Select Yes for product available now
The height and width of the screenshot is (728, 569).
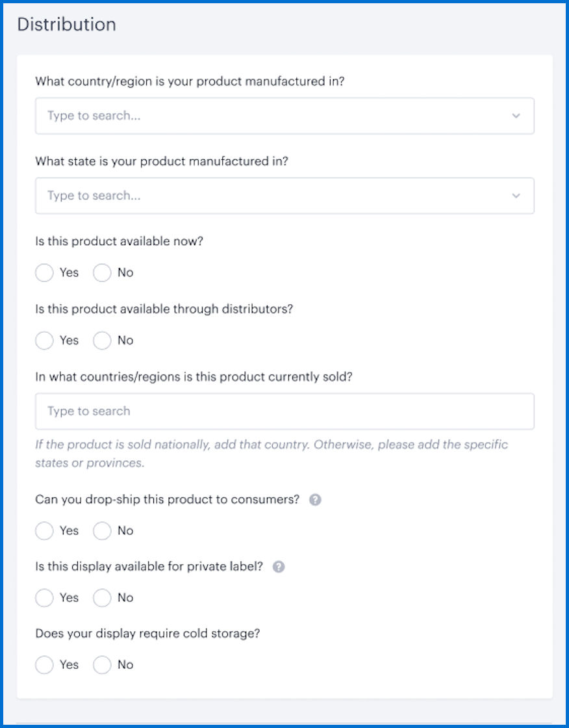[x=44, y=272]
